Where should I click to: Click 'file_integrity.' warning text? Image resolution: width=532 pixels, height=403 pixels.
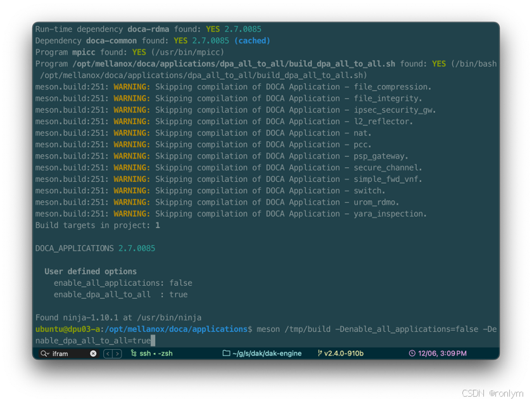(x=388, y=98)
